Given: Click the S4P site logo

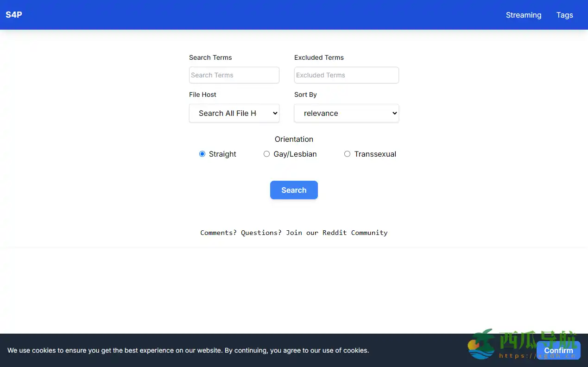Looking at the screenshot, I should pos(14,14).
